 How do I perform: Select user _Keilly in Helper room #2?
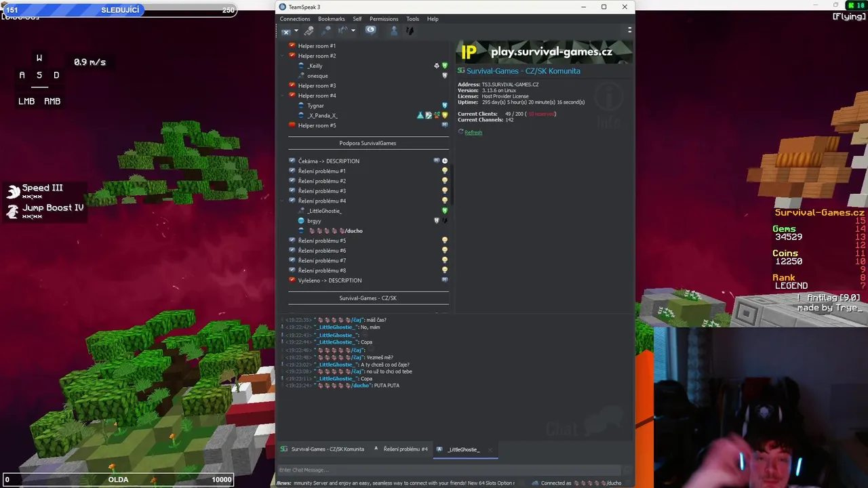pos(315,66)
